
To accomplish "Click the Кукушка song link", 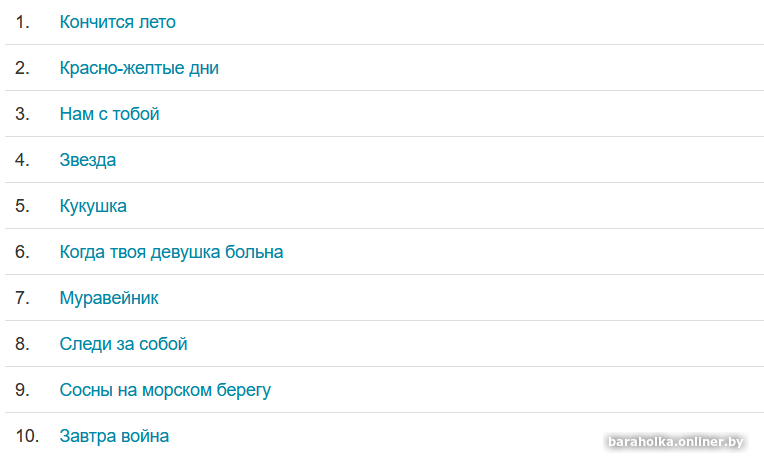I will (x=93, y=206).
